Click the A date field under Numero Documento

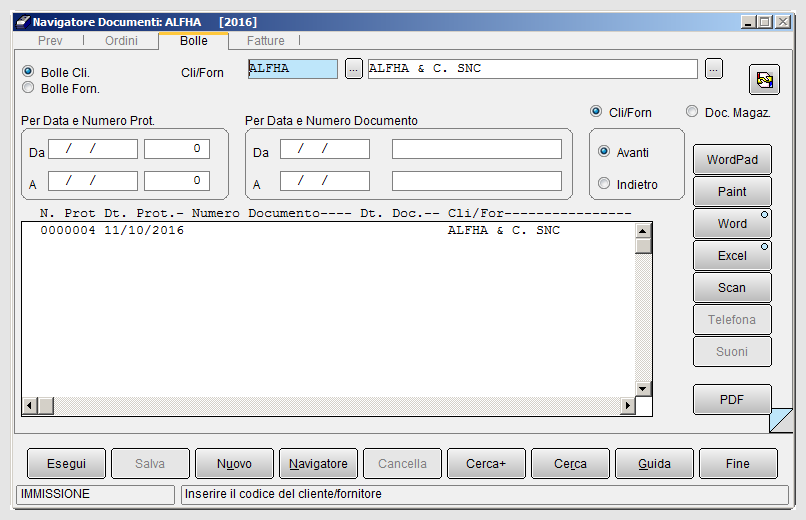click(325, 181)
